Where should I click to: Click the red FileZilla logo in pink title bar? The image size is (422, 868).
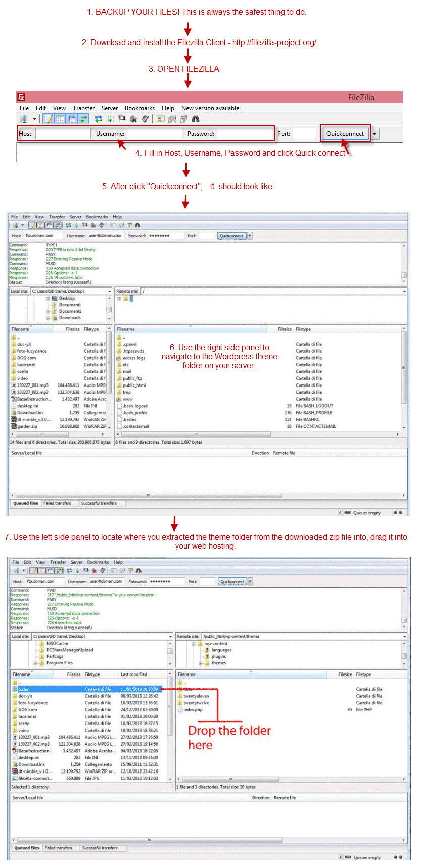pos(21,97)
